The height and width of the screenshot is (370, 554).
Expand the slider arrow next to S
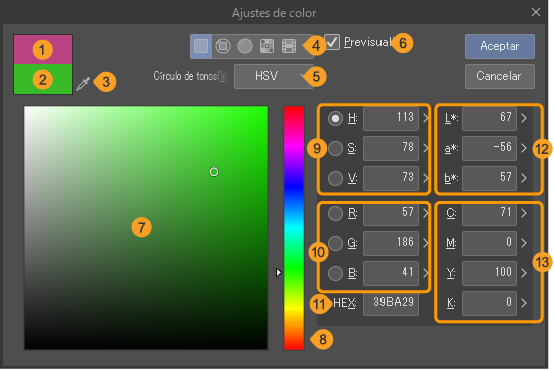[425, 148]
